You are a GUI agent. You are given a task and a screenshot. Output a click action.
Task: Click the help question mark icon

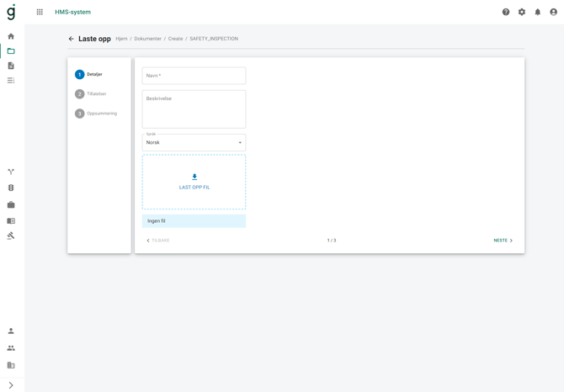click(506, 12)
